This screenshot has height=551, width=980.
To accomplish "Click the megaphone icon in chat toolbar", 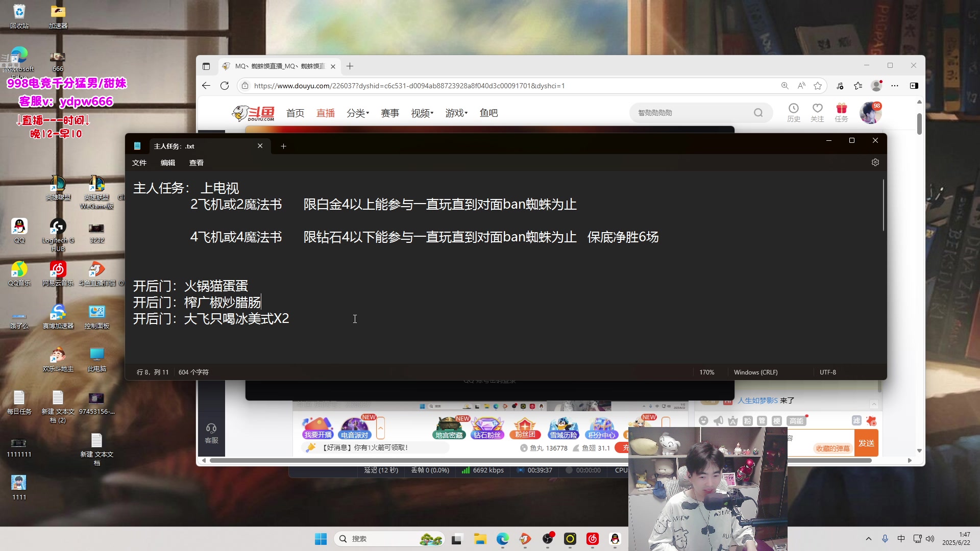I will (718, 421).
